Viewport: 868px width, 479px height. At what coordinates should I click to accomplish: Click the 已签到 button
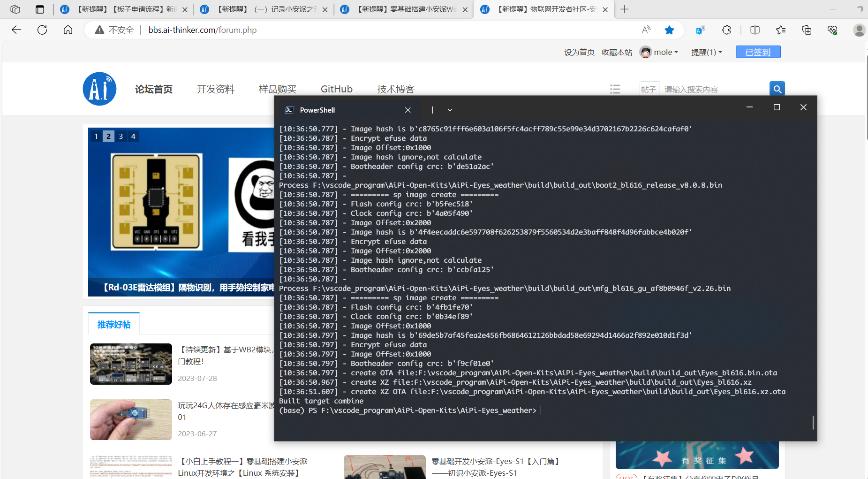[x=758, y=52]
